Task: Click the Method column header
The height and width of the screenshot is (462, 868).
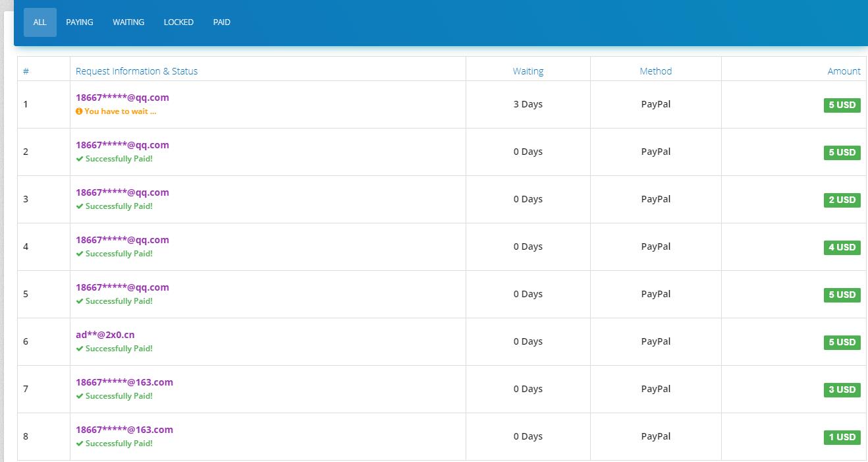Action: point(656,71)
